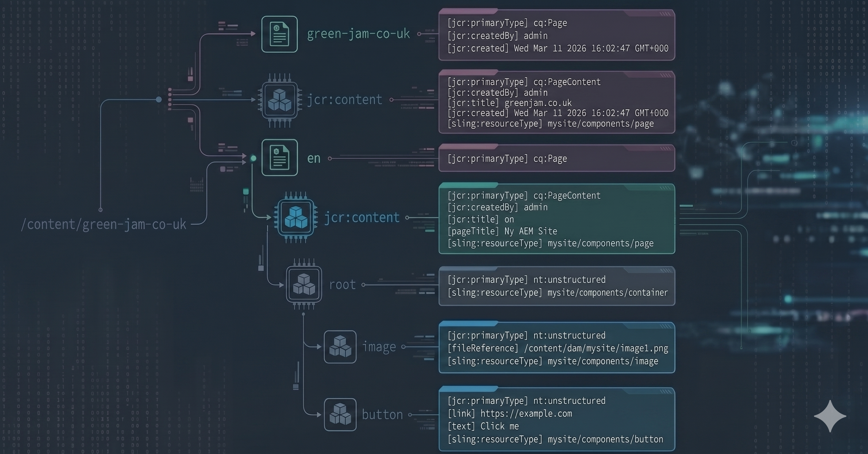Screen dimensions: 868x454
Task: Select the en node label
Action: (x=314, y=158)
